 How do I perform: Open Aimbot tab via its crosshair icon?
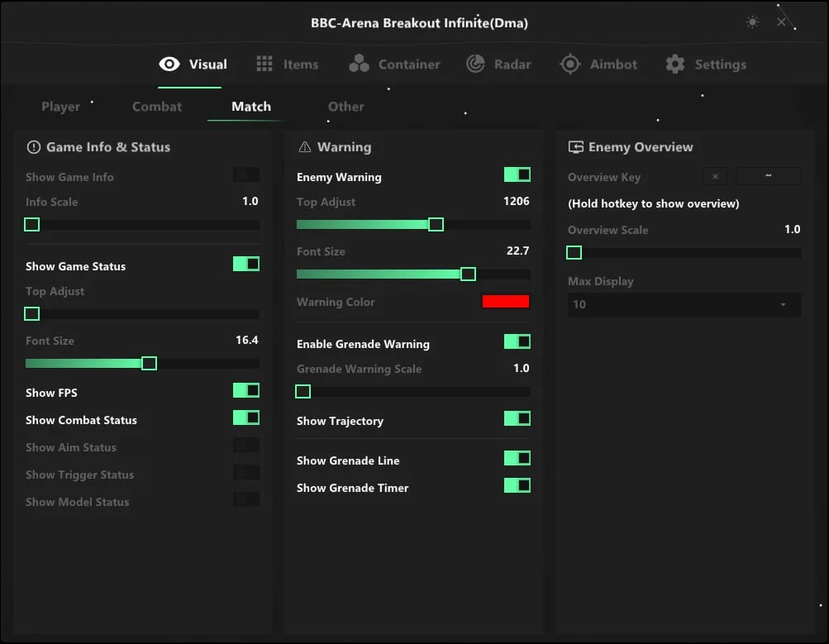coord(570,64)
